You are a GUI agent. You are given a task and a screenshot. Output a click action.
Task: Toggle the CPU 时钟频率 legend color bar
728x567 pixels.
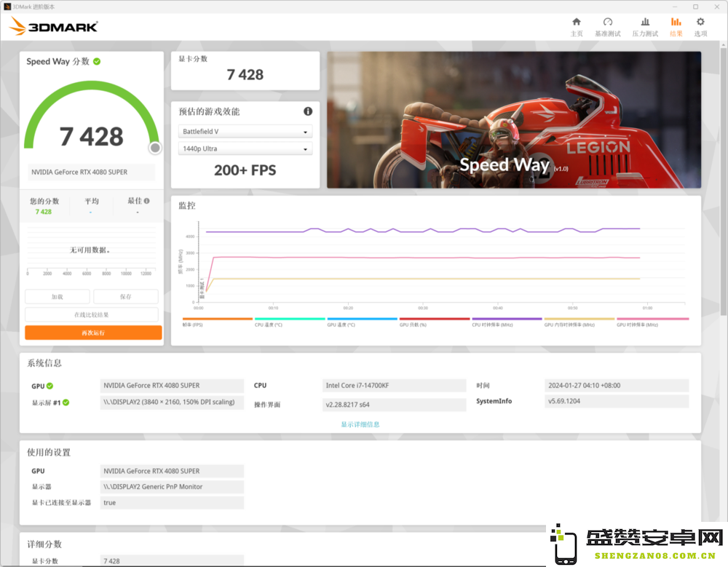point(507,319)
